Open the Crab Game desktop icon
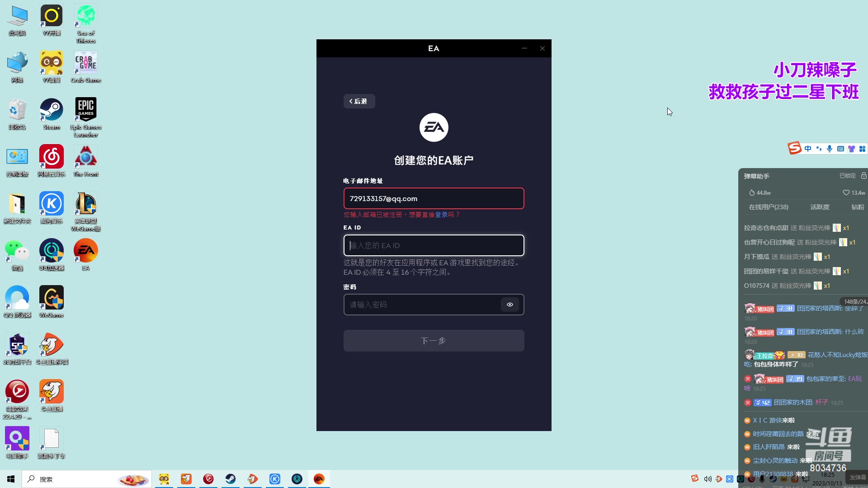Viewport: 868px width, 488px height. coord(86,67)
